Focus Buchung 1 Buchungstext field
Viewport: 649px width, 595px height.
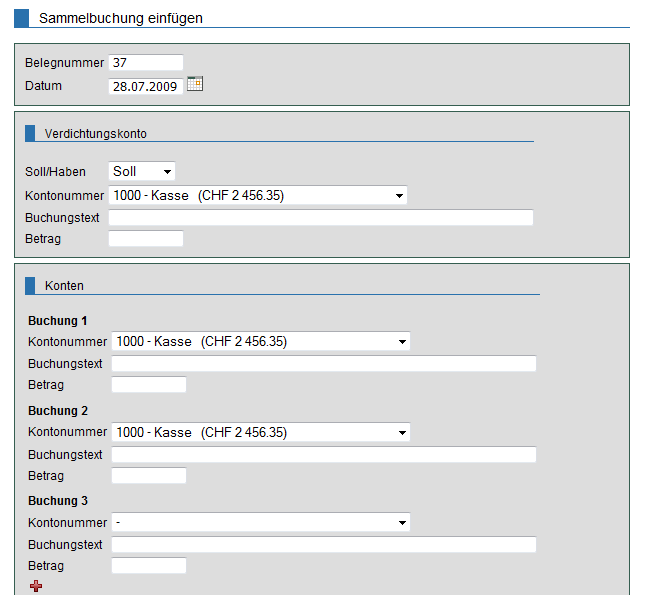(323, 364)
